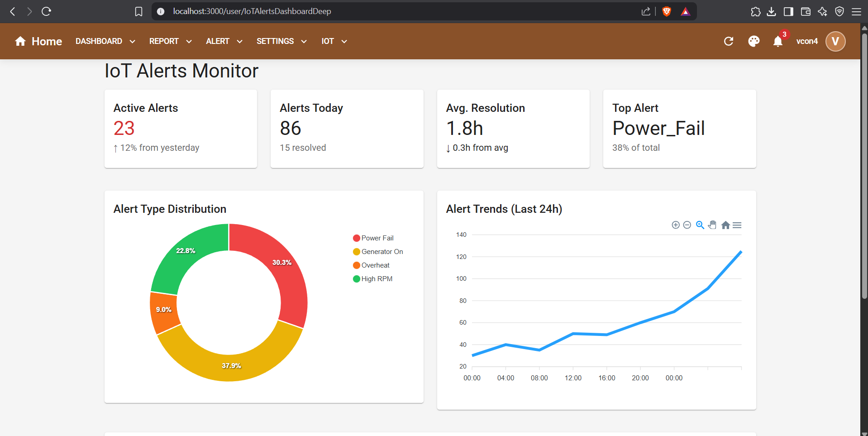Toggle the browser sidebar panel icon
Screen dimensions: 868x436
[788, 11]
